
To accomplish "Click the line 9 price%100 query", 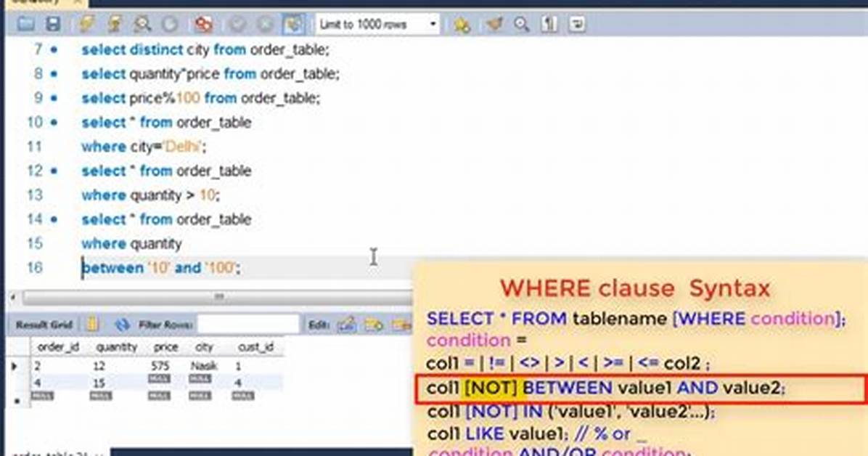I will point(201,98).
